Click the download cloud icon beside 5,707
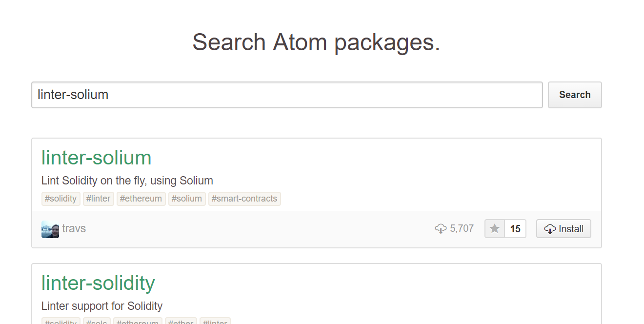This screenshot has height=324, width=644. (442, 228)
